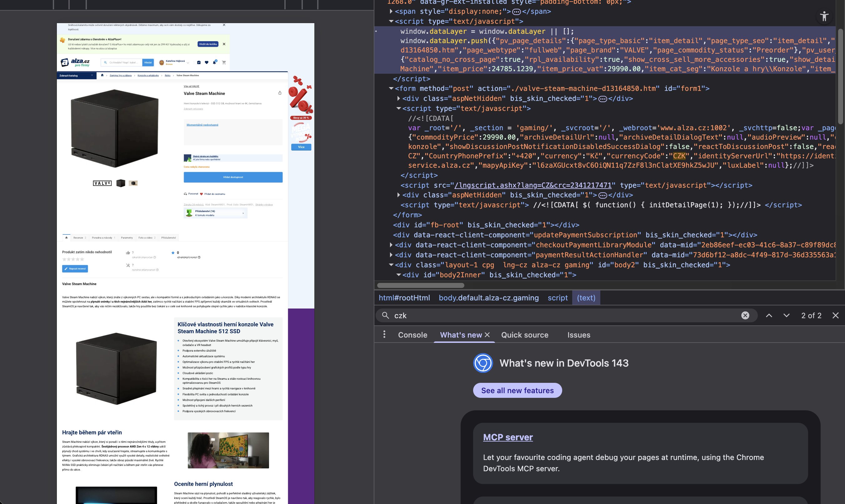The image size is (845, 504).
Task: Open the notifications bell icon
Action: point(214,62)
